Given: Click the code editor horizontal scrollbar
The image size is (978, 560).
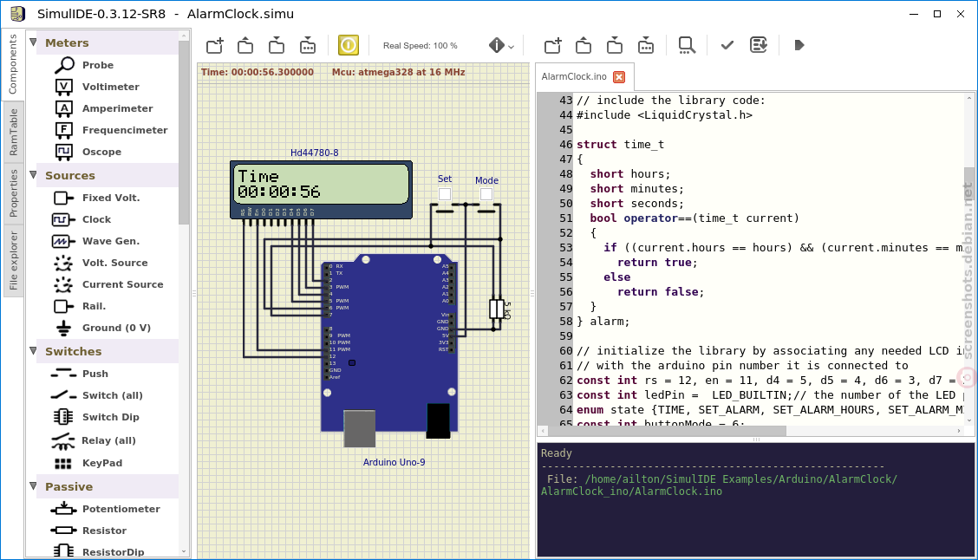Looking at the screenshot, I should point(668,431).
